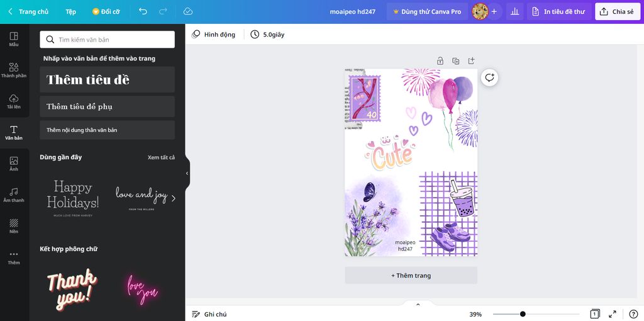This screenshot has width=644, height=321.
Task: Expand the page thumbnails chevron at bottom
Action: tap(418, 305)
